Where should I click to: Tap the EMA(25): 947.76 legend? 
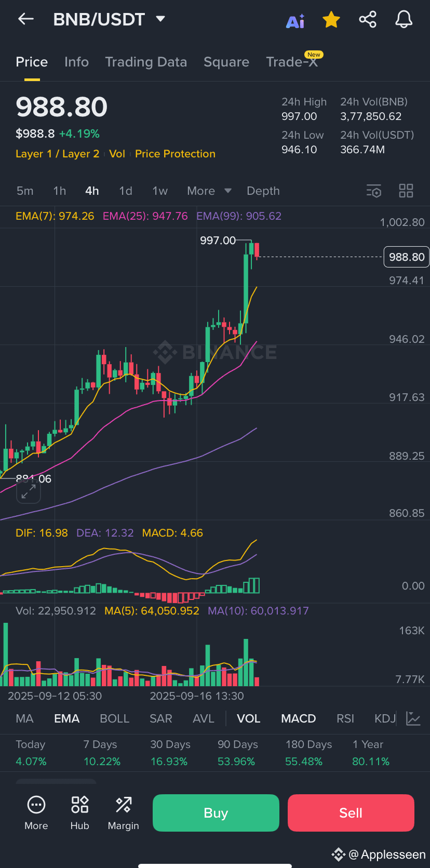click(x=145, y=216)
